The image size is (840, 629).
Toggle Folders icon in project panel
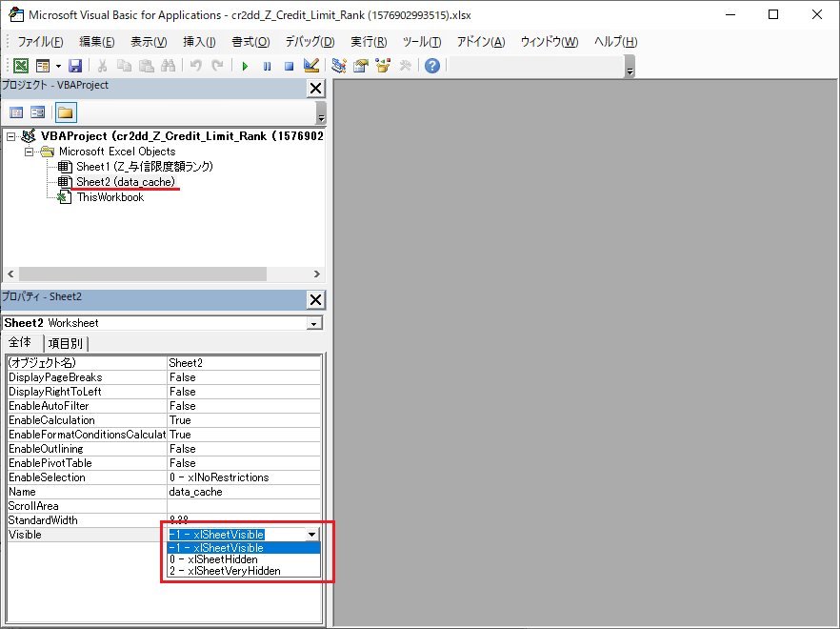(66, 112)
